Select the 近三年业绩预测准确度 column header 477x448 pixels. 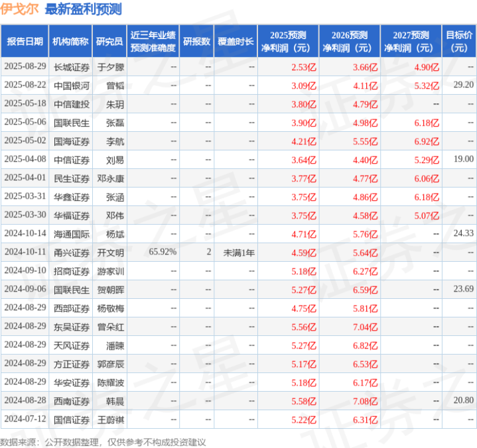pyautogui.click(x=153, y=41)
